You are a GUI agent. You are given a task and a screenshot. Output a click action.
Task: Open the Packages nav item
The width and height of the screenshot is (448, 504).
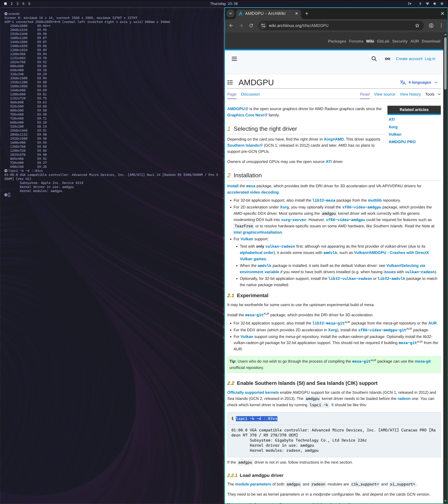[337, 41]
